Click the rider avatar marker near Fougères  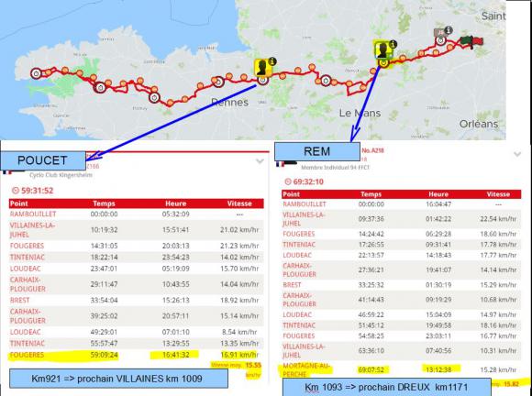(x=263, y=68)
